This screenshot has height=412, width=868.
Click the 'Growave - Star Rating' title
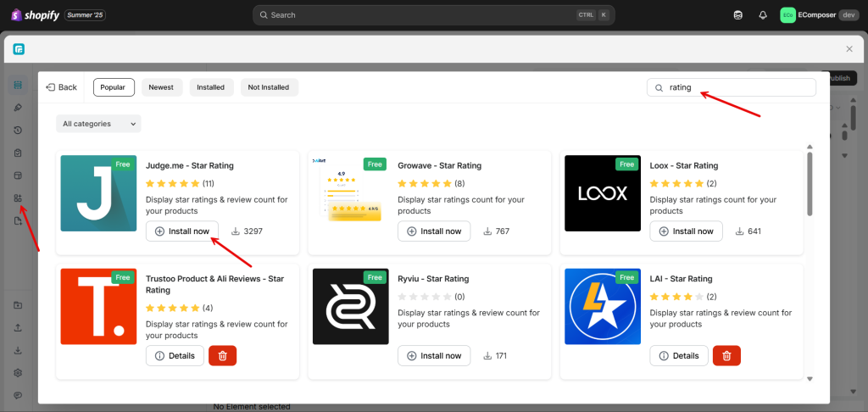pos(440,165)
